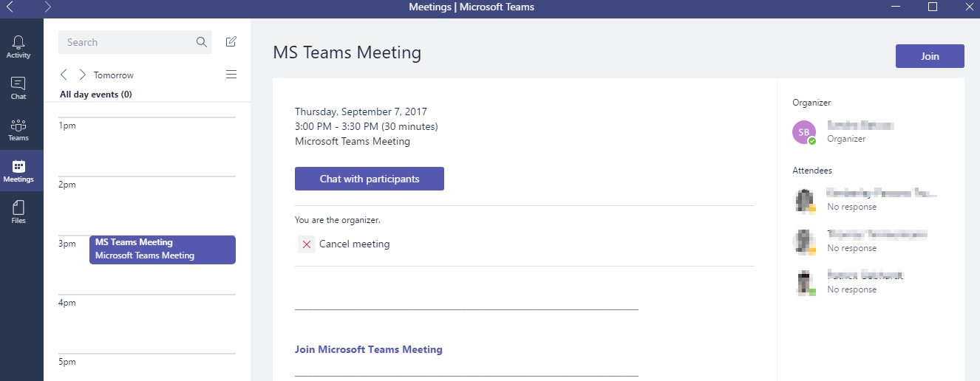
Task: Click the Thursday, September 7, 2017 date text
Action: (361, 111)
